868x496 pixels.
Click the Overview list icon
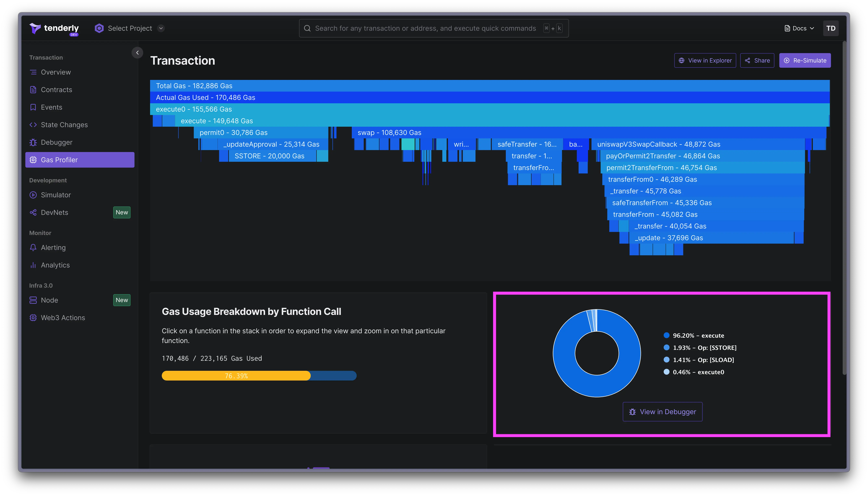pos(33,72)
